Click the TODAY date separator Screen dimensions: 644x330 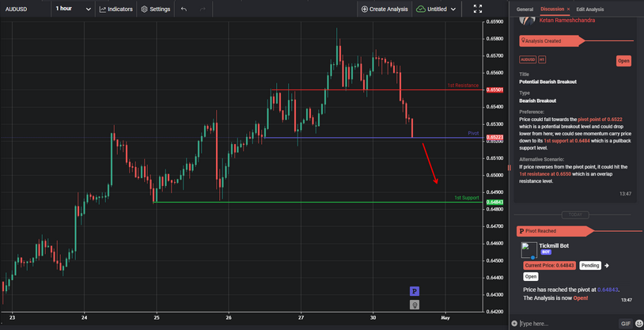click(x=575, y=215)
